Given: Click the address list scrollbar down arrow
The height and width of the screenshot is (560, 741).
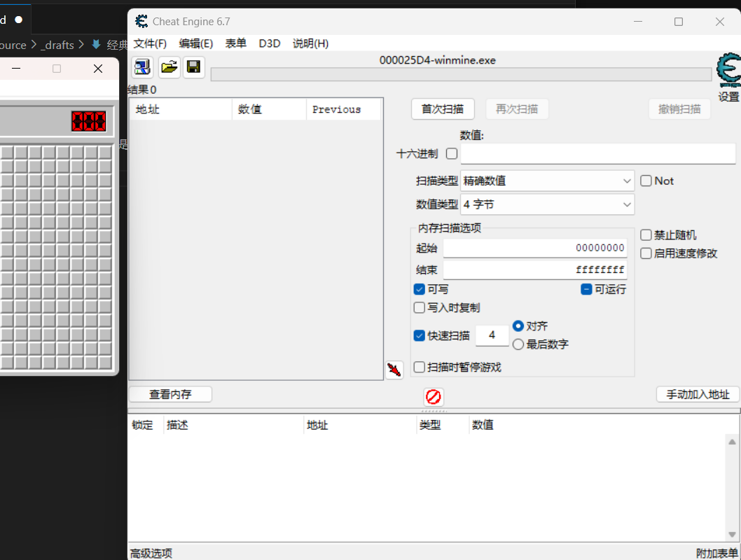Looking at the screenshot, I should point(732,535).
